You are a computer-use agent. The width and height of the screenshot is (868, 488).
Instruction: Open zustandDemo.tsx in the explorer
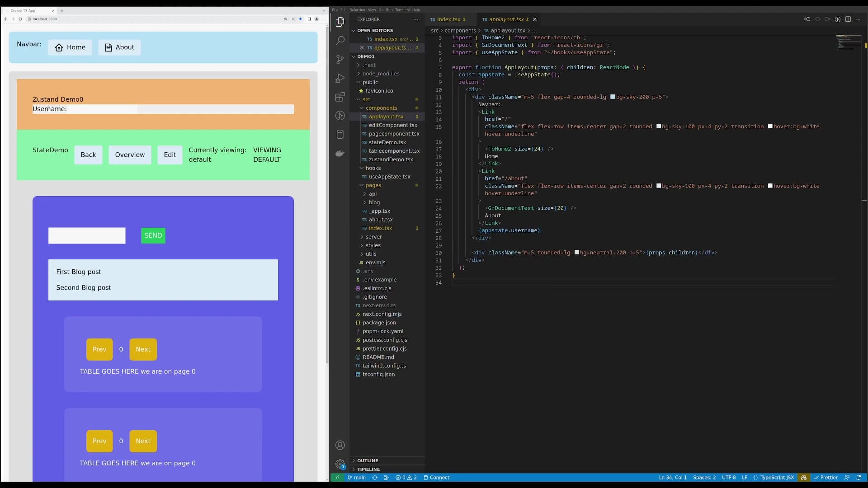pyautogui.click(x=391, y=160)
